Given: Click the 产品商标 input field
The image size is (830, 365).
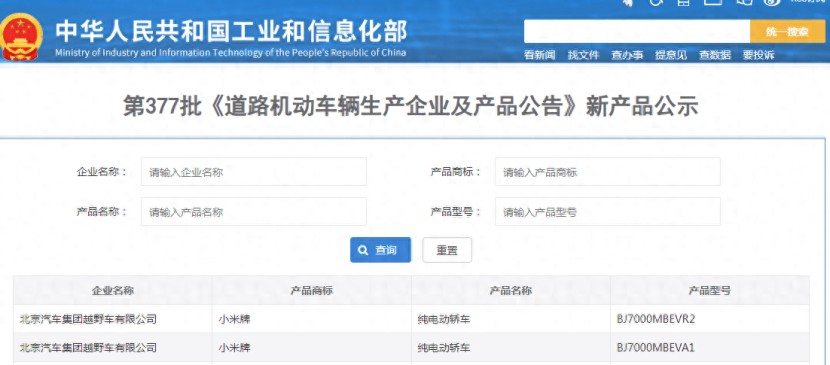Looking at the screenshot, I should point(608,171).
